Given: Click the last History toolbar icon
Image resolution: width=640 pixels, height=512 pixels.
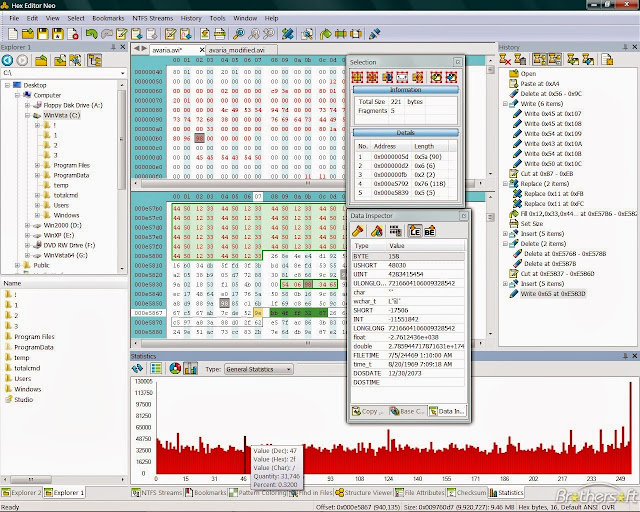Looking at the screenshot, I should coord(607,60).
